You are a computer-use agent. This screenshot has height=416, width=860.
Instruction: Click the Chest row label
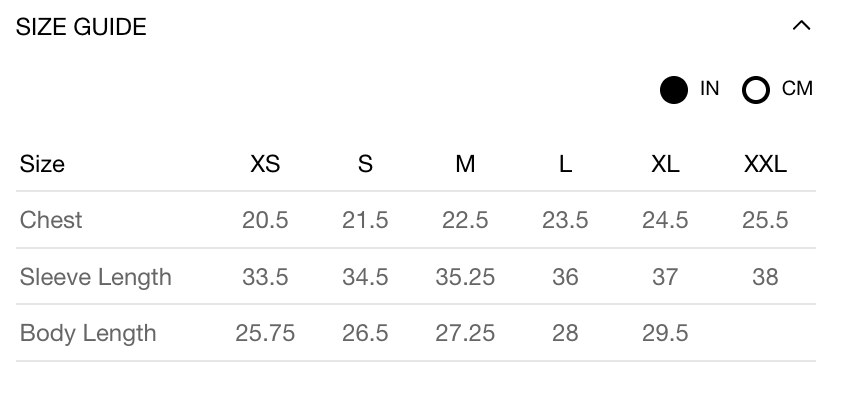coord(51,220)
